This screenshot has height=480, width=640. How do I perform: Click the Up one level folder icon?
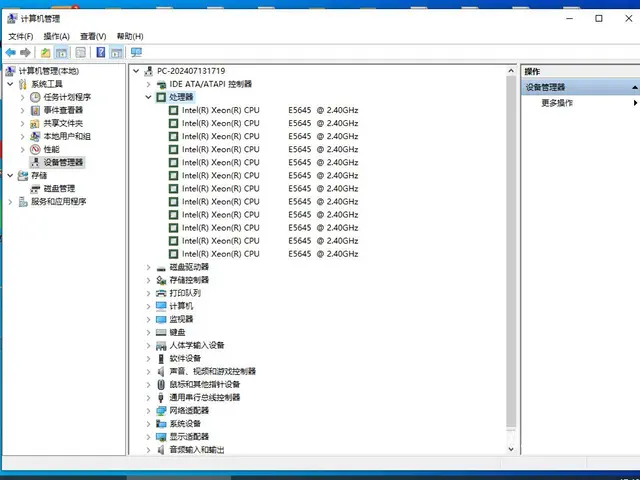tap(45, 52)
